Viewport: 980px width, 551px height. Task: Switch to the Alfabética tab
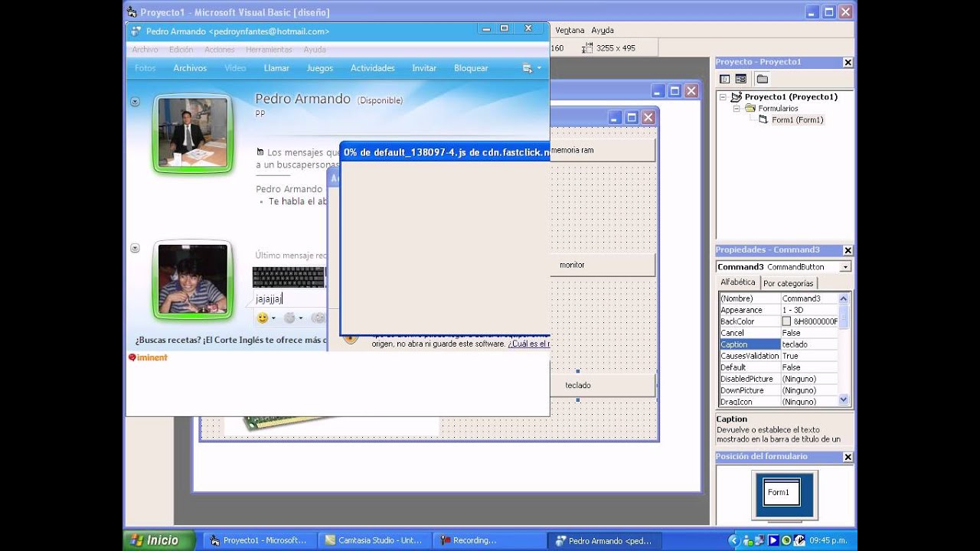click(x=738, y=282)
